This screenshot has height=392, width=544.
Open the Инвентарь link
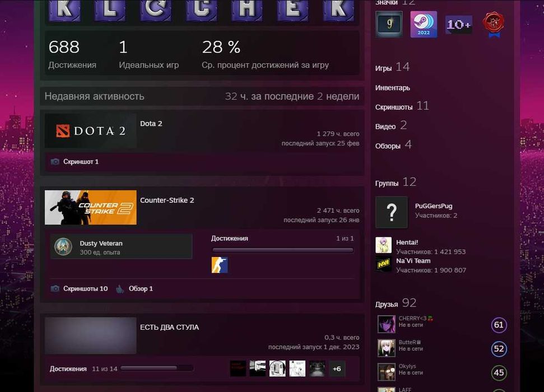[x=392, y=88]
